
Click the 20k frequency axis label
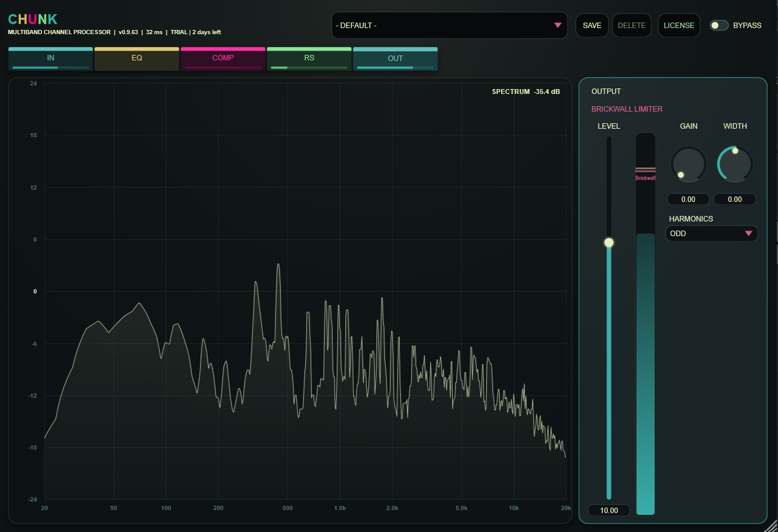click(566, 508)
